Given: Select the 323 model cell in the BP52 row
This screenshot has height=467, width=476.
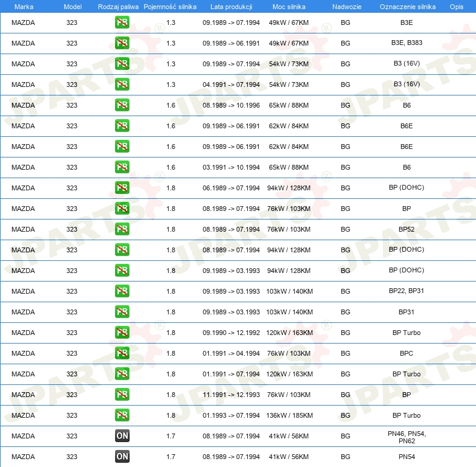Looking at the screenshot, I should pos(72,229).
